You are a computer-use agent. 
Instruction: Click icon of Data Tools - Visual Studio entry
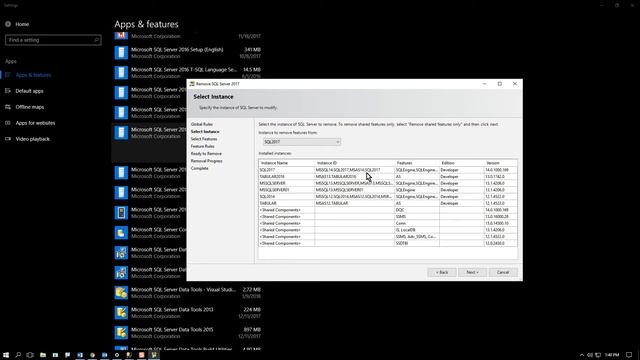point(121,293)
